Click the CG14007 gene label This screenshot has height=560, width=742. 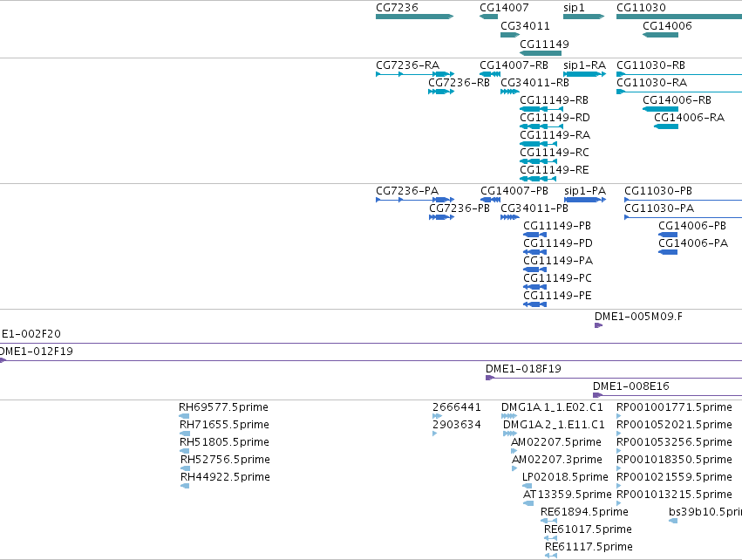504,8
